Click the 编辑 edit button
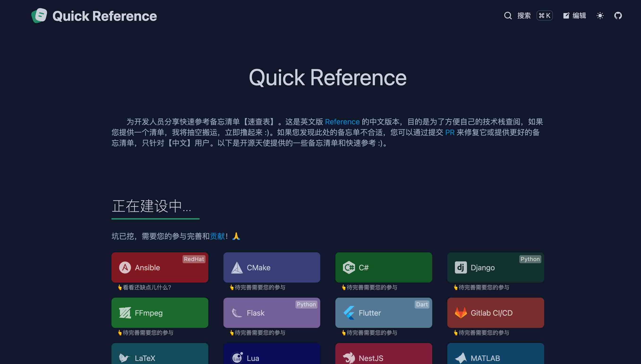 coord(574,16)
